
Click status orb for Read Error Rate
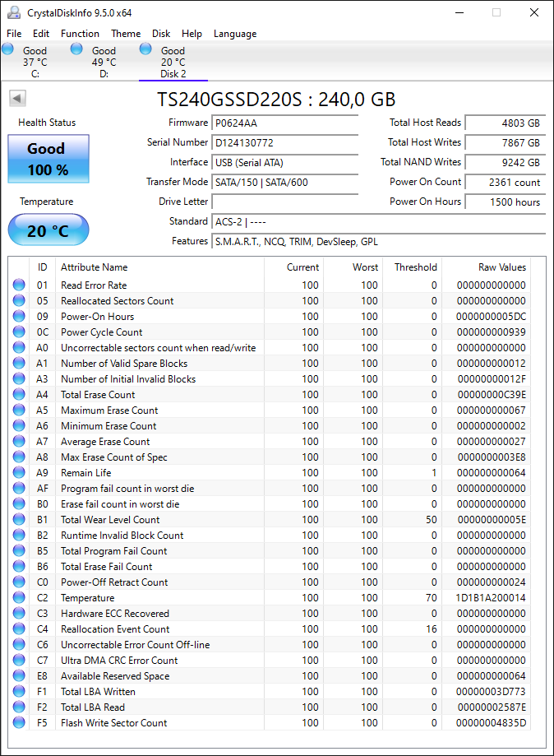pyautogui.click(x=19, y=285)
